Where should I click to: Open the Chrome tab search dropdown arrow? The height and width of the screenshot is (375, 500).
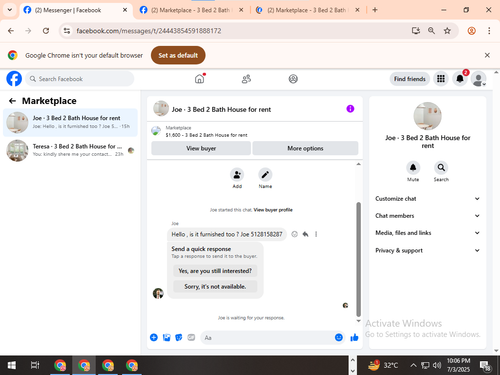click(x=10, y=10)
